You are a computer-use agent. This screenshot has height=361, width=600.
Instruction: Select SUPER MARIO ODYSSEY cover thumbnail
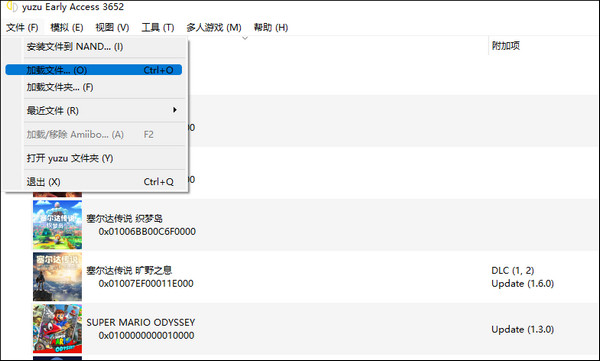pyautogui.click(x=57, y=328)
